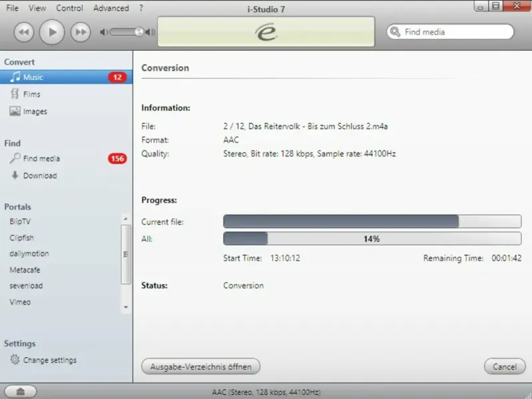Click the red 156 badge on Find media
This screenshot has height=399, width=532.
[x=118, y=158]
